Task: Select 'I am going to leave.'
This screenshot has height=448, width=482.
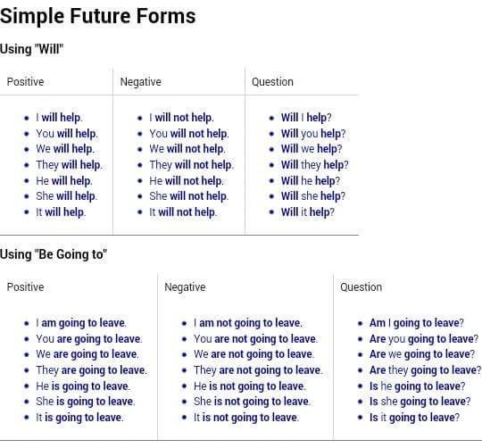Action: click(81, 323)
